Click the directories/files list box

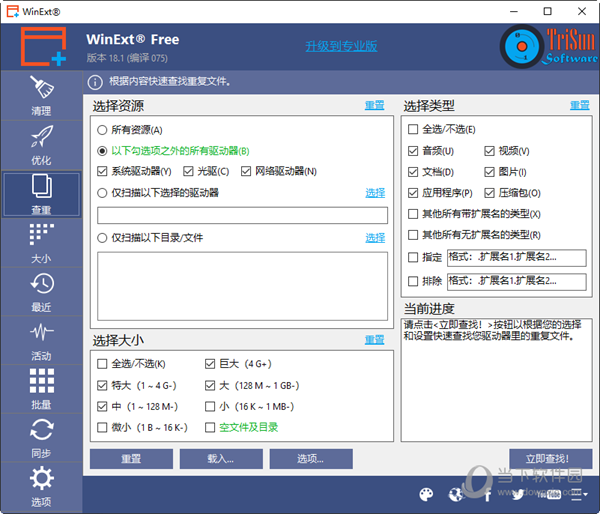coord(243,286)
